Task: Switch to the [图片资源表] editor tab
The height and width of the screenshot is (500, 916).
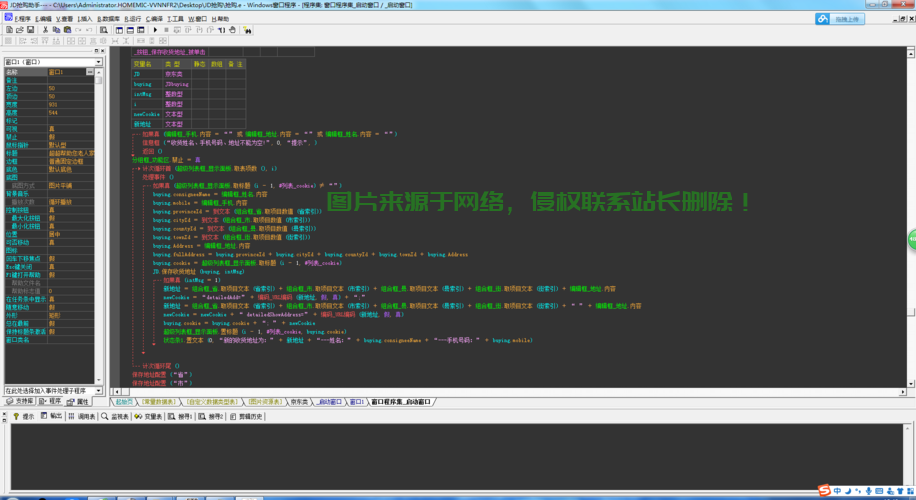Action: pyautogui.click(x=265, y=402)
